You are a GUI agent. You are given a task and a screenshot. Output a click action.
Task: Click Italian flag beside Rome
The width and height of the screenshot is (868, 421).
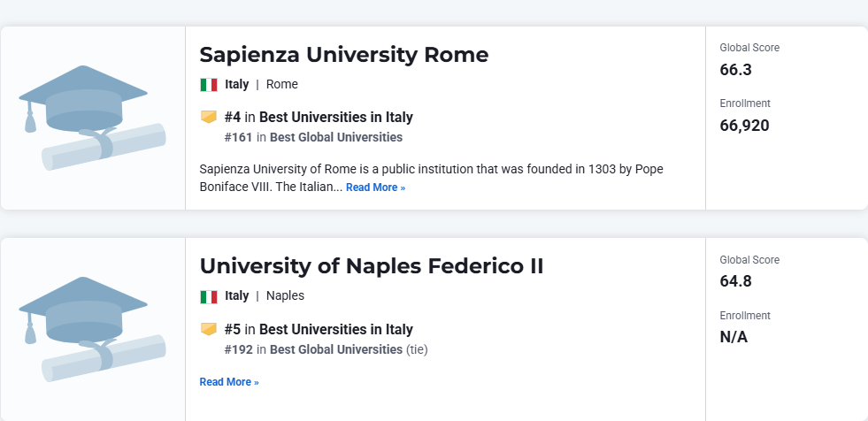(209, 85)
